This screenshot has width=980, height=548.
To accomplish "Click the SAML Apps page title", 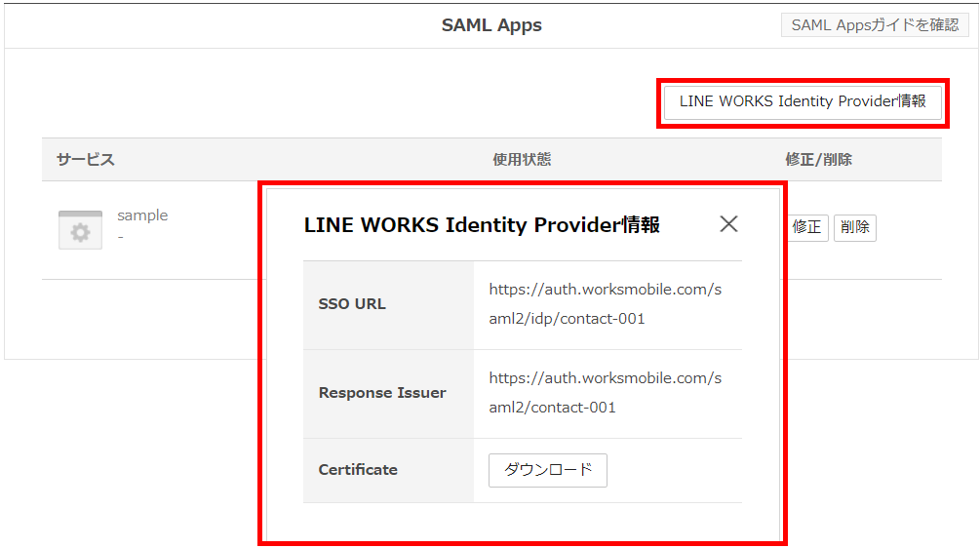I will [x=491, y=25].
